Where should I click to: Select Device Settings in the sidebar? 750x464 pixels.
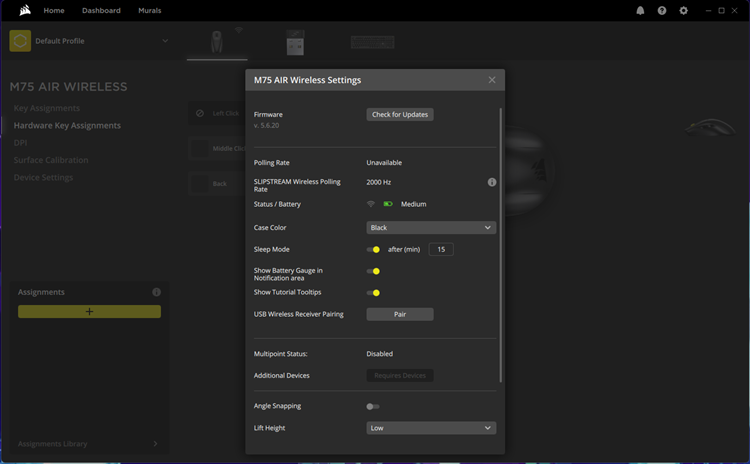(44, 177)
